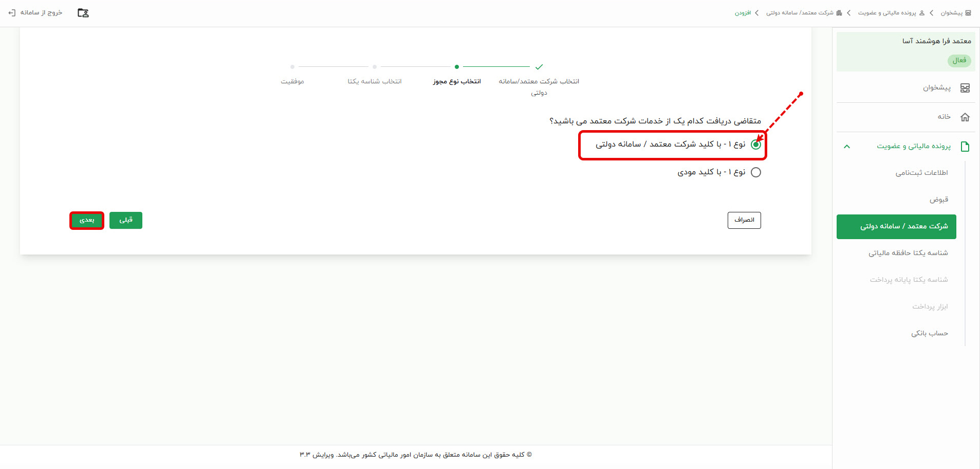Image resolution: width=980 pixels, height=469 pixels.
Task: Click the completed step checkmark in stepper
Action: 539,67
